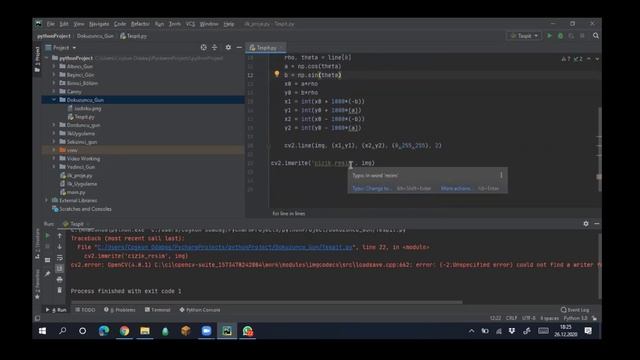Viewport: 640px width, 360px height.
Task: Hide the Run panel with minus icon
Action: pyautogui.click(x=597, y=224)
